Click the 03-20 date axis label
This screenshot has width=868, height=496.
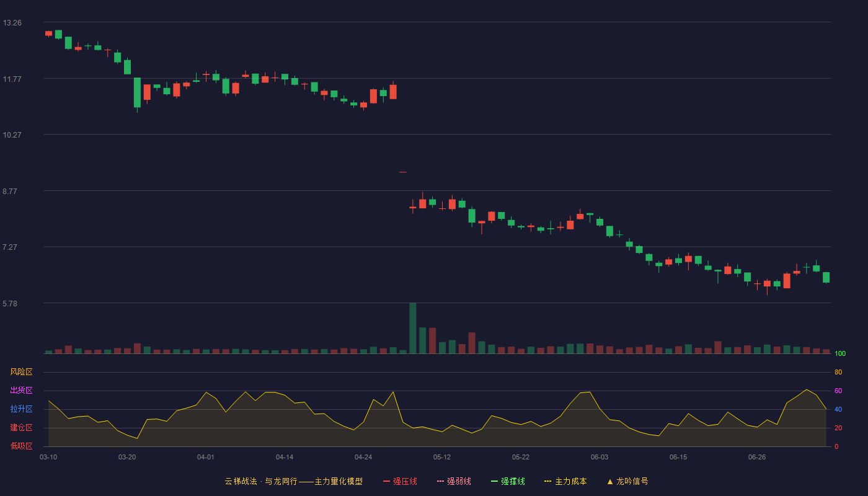click(x=127, y=457)
